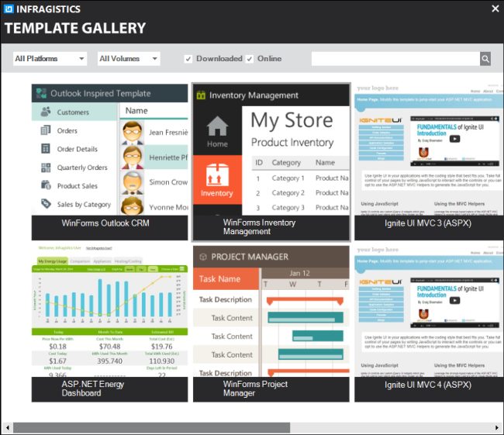Viewport: 504px width, 435px height.
Task: Select the Ignite UI MVC 3 (ASPX) template
Action: [429, 162]
